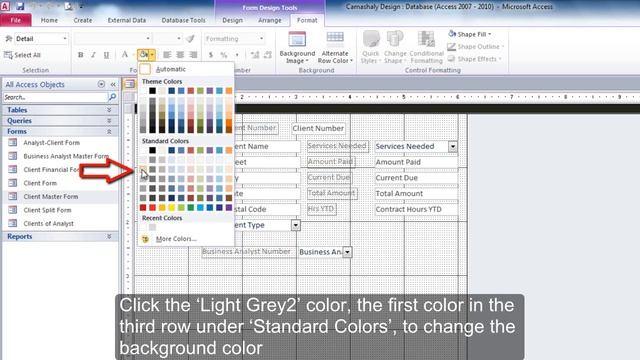Image resolution: width=640 pixels, height=360 pixels.
Task: Click the More Colors... link
Action: coord(176,239)
